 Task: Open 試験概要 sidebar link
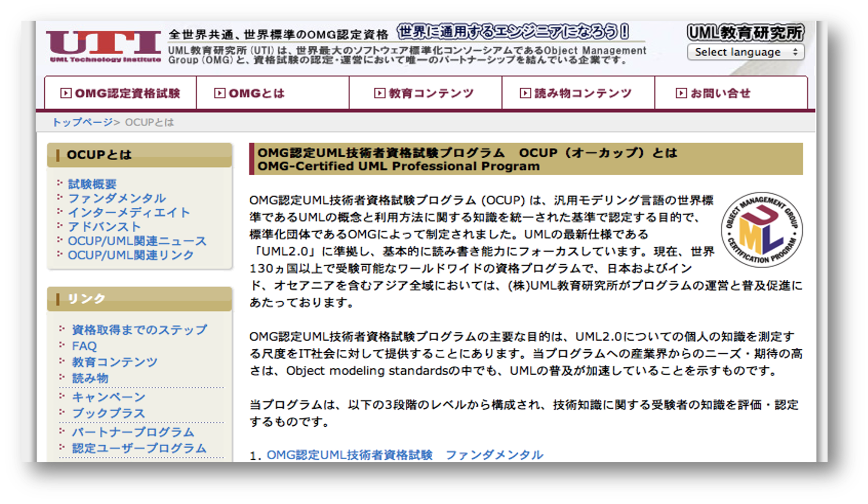tap(92, 184)
